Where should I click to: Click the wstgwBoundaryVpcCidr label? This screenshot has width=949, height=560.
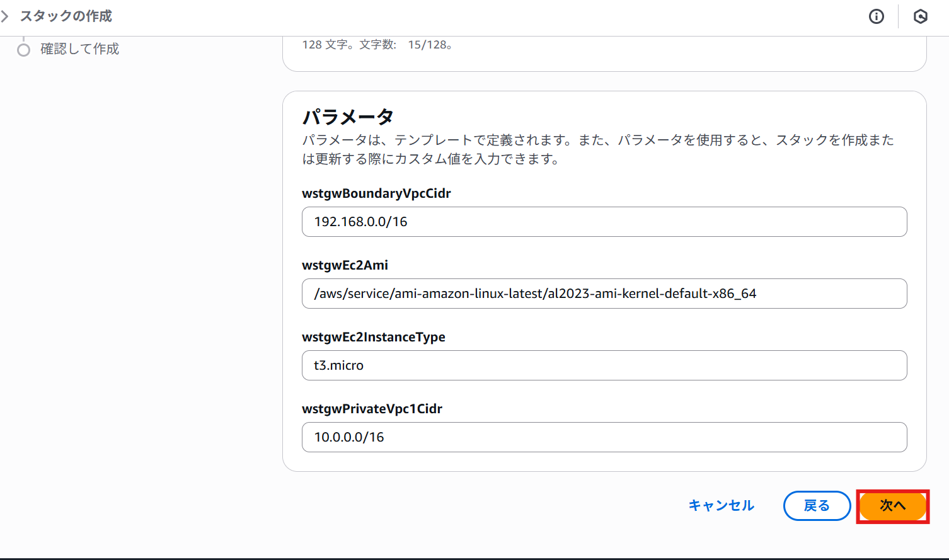376,193
